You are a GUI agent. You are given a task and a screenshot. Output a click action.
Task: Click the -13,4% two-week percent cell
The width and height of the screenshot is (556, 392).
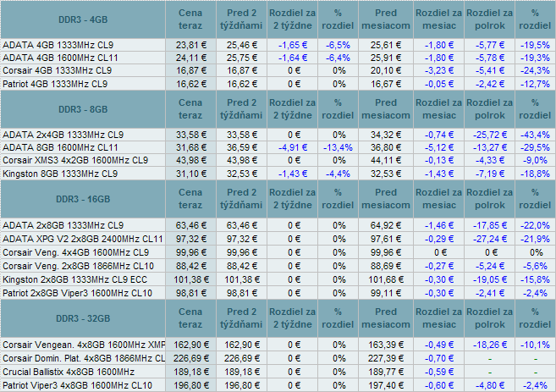coord(338,147)
